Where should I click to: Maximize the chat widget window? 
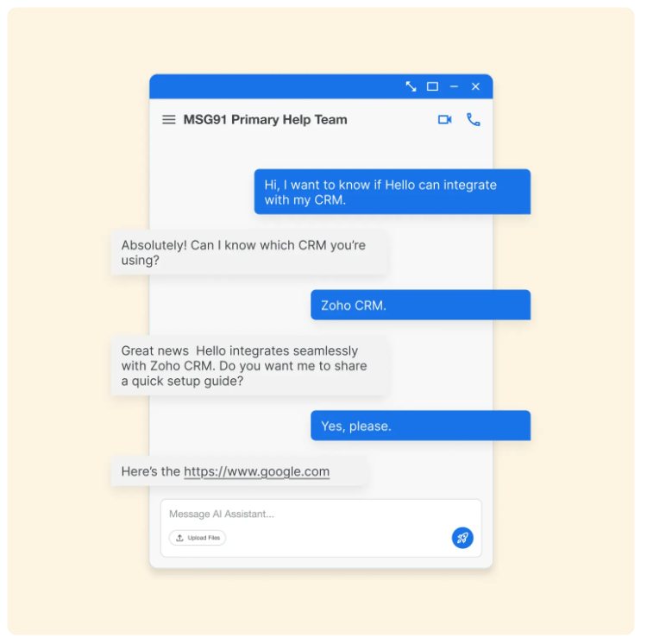pos(432,86)
